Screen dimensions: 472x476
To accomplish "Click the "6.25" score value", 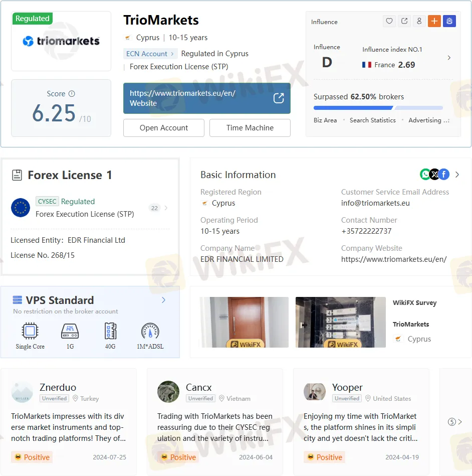I will click(x=54, y=113).
